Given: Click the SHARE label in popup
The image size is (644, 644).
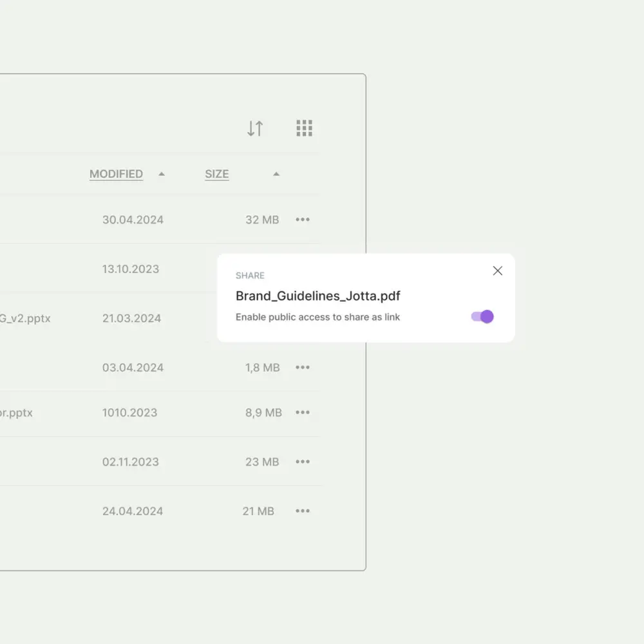Looking at the screenshot, I should [250, 276].
